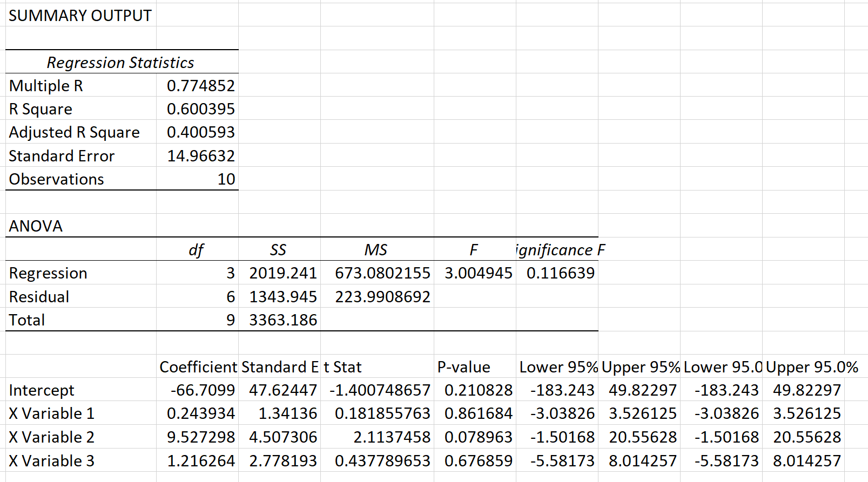Select the Multiple R value 0.774852
Image resolution: width=868 pixels, height=482 pixels.
tap(200, 86)
